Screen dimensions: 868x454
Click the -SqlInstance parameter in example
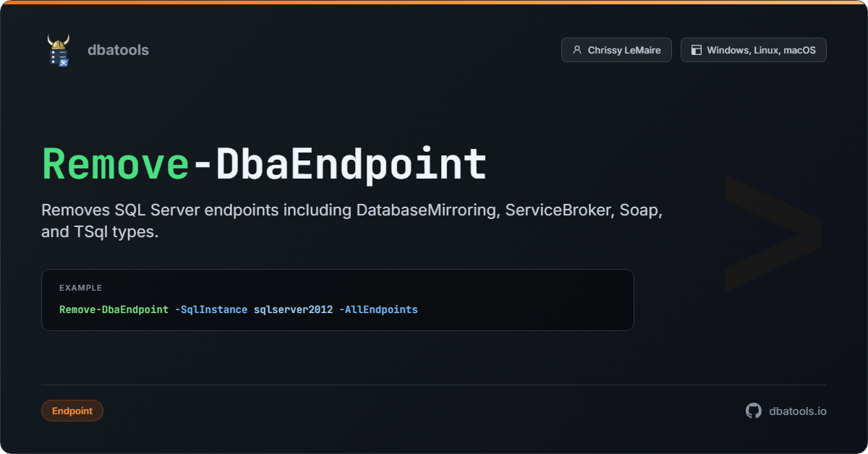tap(211, 309)
